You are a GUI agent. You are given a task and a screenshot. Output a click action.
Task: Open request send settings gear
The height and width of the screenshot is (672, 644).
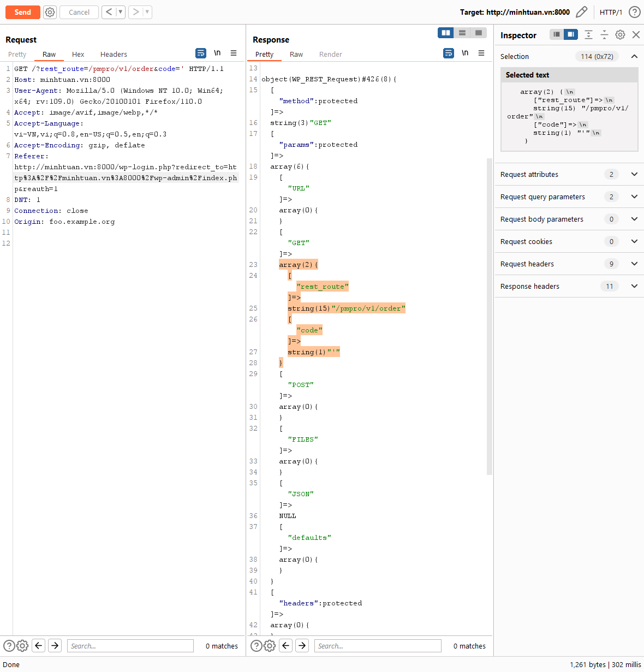(x=50, y=12)
